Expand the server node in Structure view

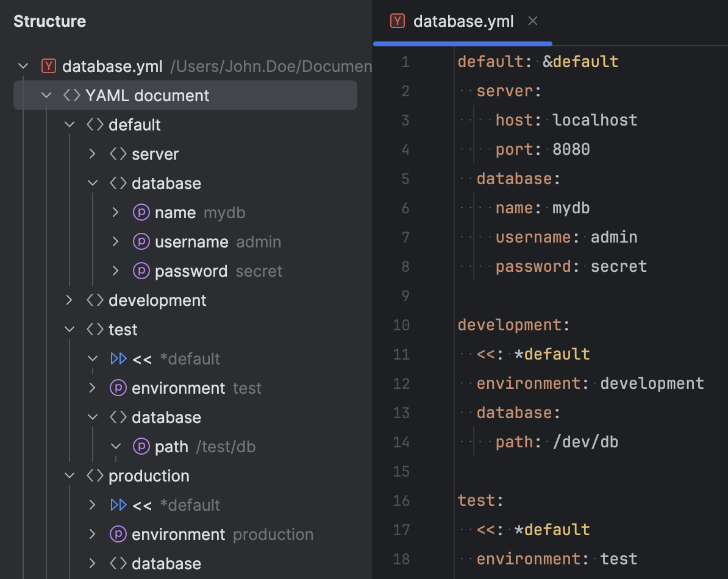pos(91,154)
